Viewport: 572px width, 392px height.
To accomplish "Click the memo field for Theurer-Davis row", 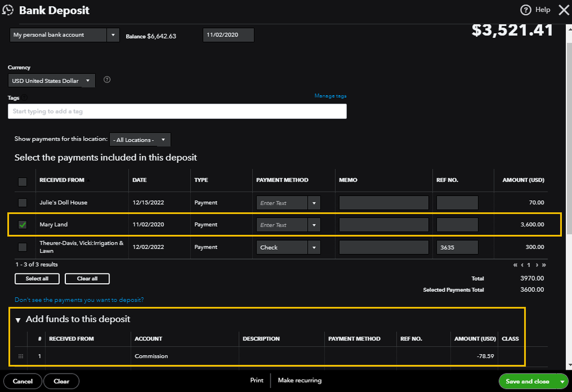I will (384, 247).
